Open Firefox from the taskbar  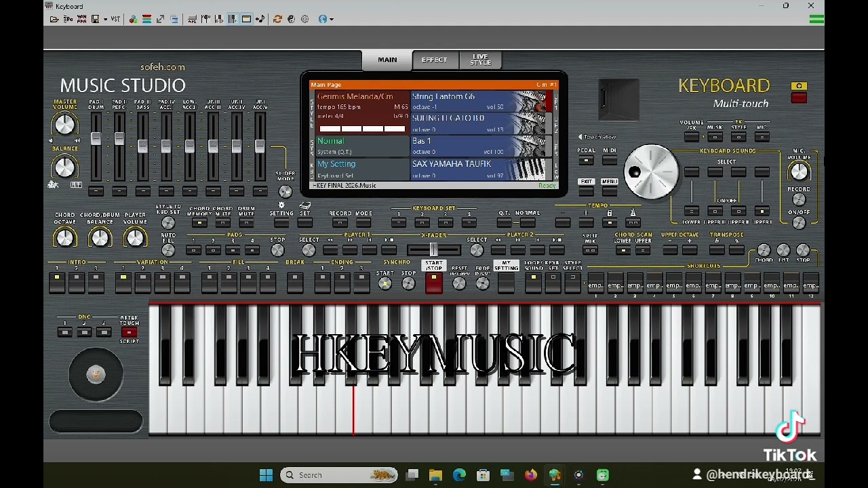(x=530, y=475)
